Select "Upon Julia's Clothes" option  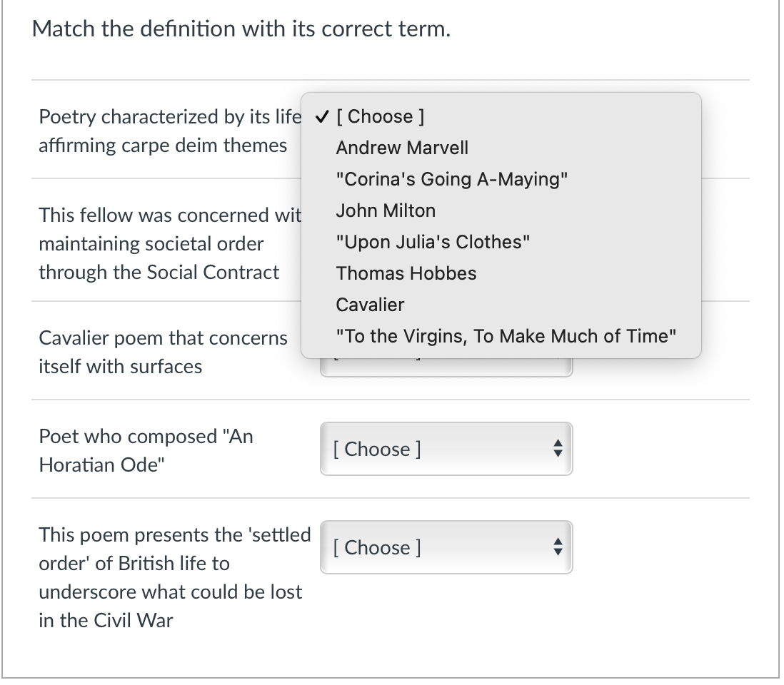[433, 242]
